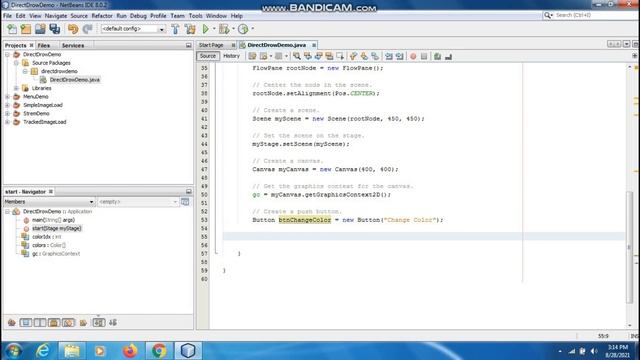This screenshot has height=360, width=640.
Task: Open the Refactor menu
Action: 102,16
